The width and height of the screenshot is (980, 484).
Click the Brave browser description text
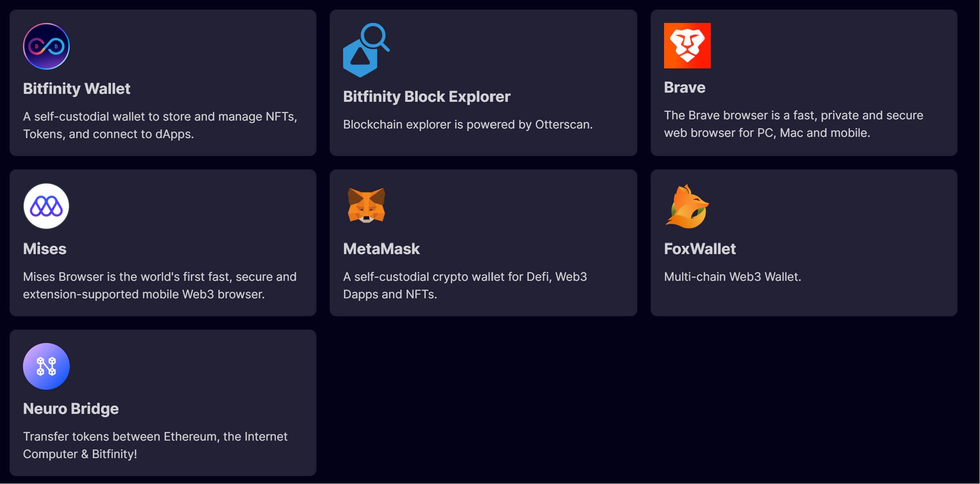[793, 124]
